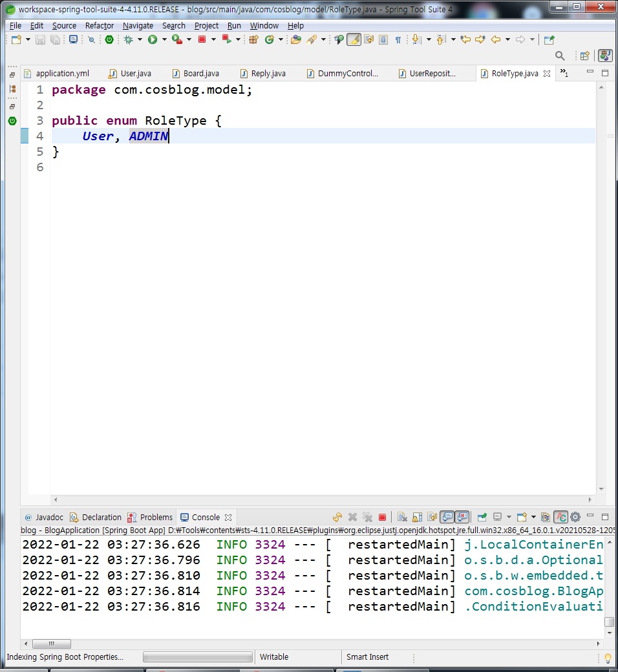This screenshot has height=672, width=618.
Task: Toggle Console Scroll Lock icon
Action: coord(418,518)
